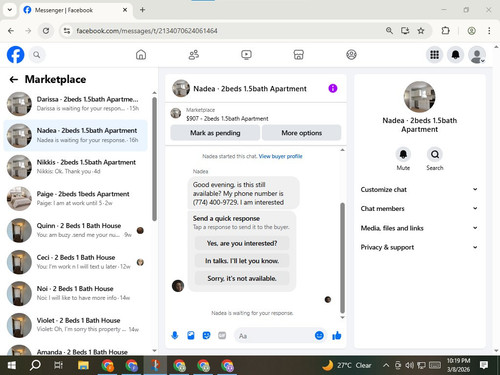This screenshot has width=500, height=375.
Task: Send a thumbs-up like
Action: point(337,335)
